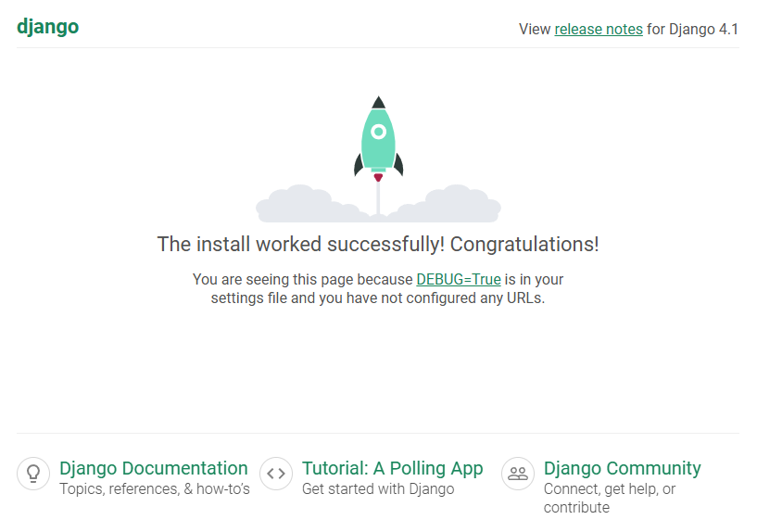Click the code brackets tutorial icon
The image size is (757, 532).
coord(276,474)
